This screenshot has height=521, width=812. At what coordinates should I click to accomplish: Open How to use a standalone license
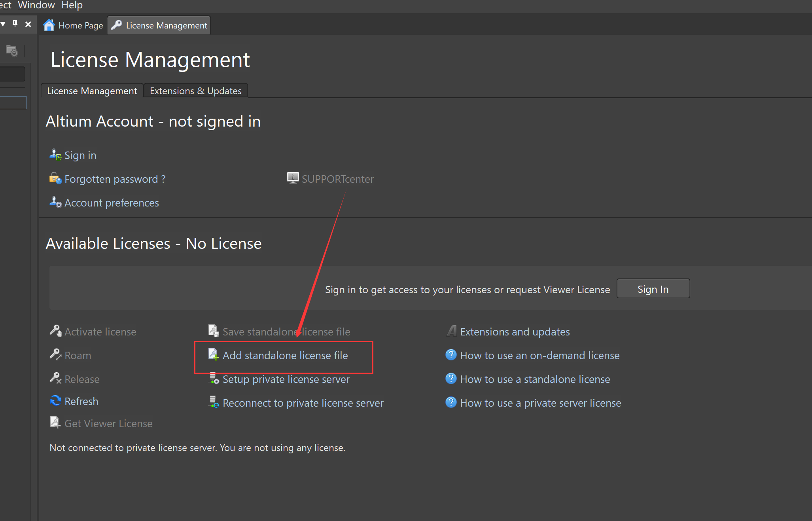coord(535,379)
